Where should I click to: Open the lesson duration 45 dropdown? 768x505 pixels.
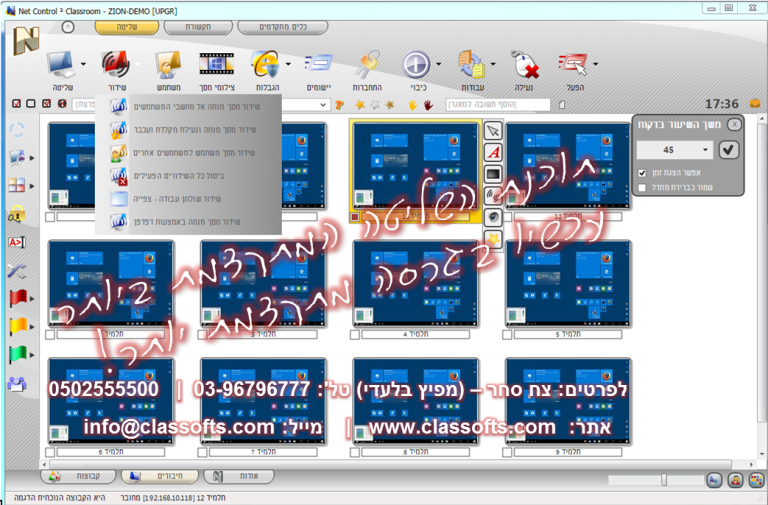click(705, 150)
